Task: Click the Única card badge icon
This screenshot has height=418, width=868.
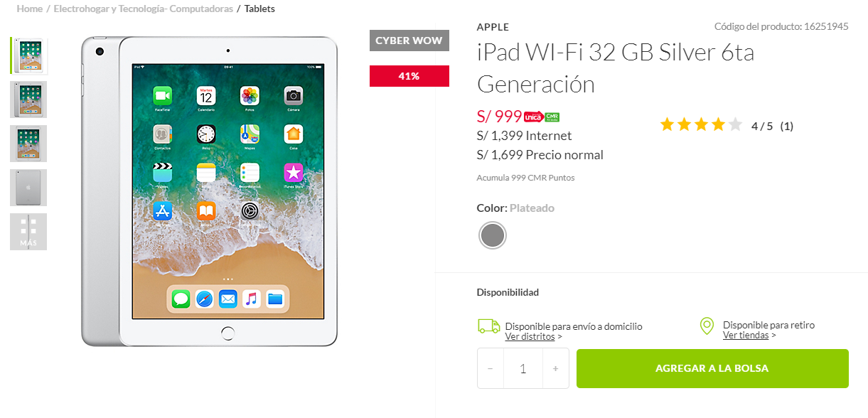Action: coord(534,117)
